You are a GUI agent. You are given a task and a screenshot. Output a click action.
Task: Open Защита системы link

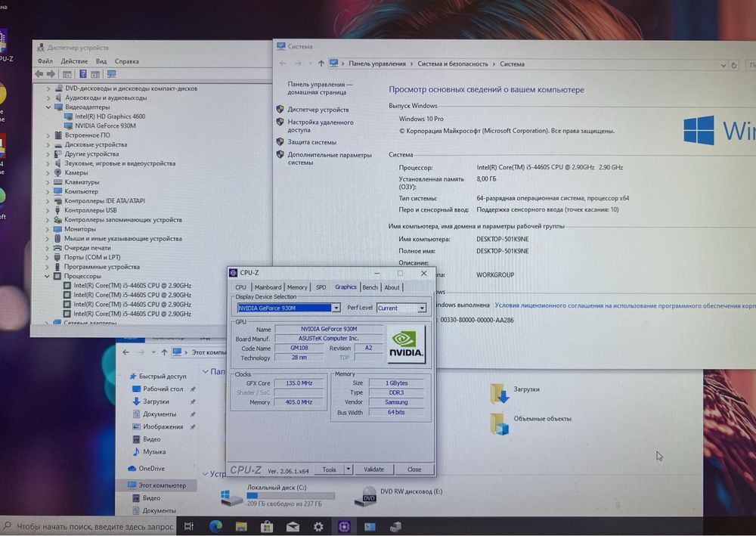pos(312,142)
